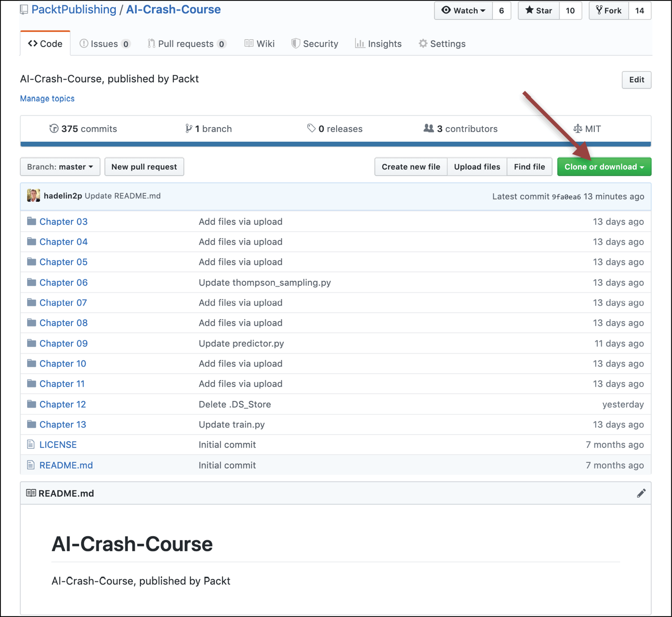Click the Chapter 09 folder icon
The image size is (672, 617).
tap(32, 343)
